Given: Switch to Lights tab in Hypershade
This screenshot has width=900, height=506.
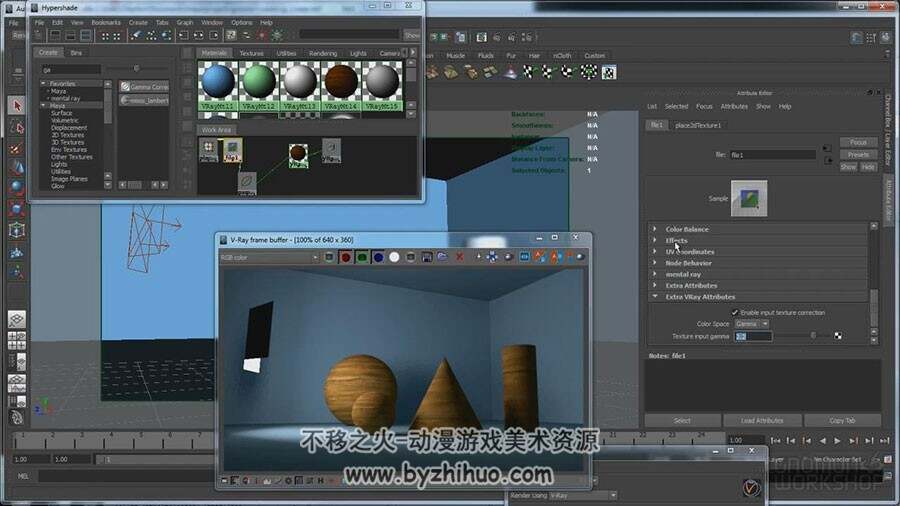Looking at the screenshot, I should pos(358,53).
